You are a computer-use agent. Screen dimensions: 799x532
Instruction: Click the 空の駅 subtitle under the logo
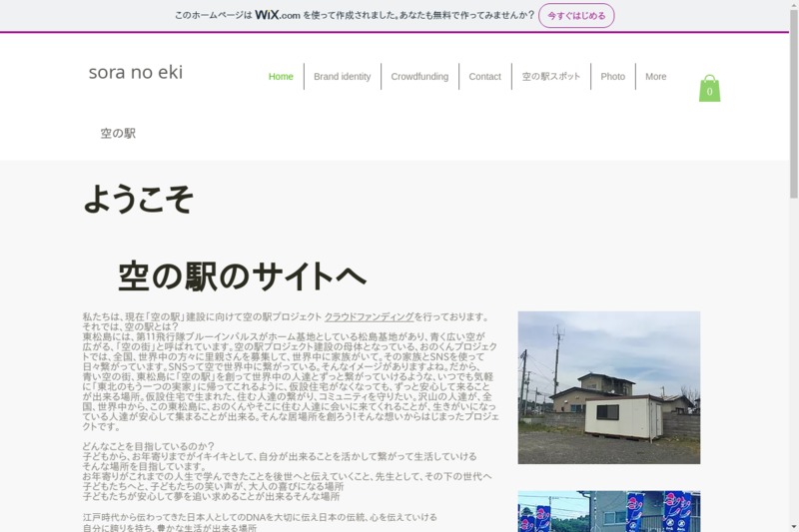click(x=118, y=134)
